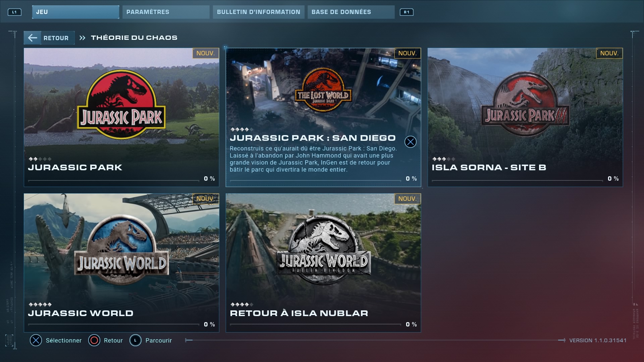This screenshot has height=362, width=644.
Task: Click the Jurassic Park progress bar
Action: pyautogui.click(x=114, y=181)
